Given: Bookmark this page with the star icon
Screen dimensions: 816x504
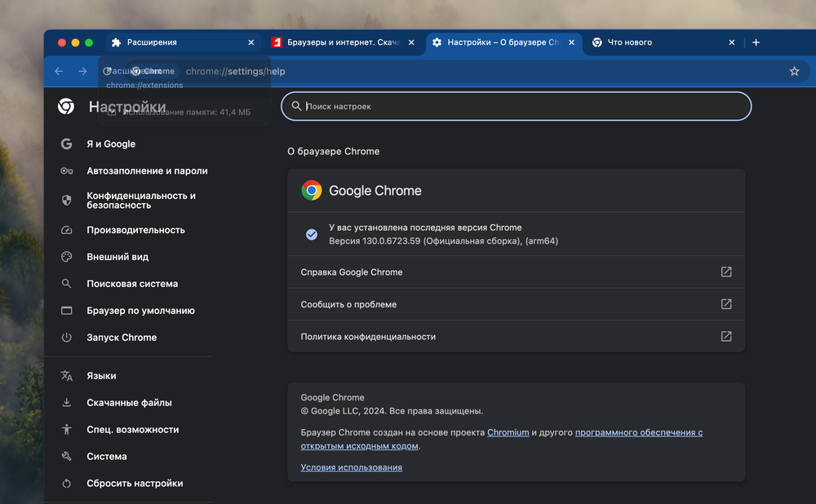Looking at the screenshot, I should click(x=794, y=71).
